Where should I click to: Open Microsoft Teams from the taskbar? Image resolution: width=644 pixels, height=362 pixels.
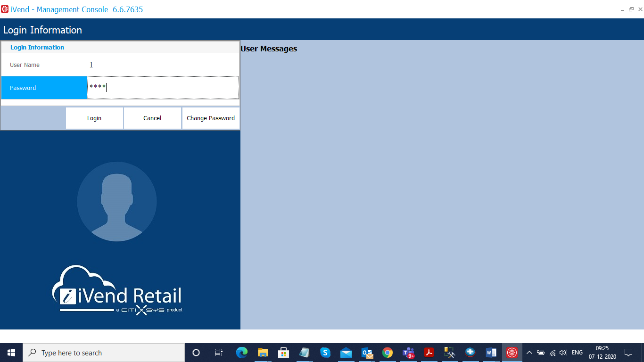click(x=408, y=353)
